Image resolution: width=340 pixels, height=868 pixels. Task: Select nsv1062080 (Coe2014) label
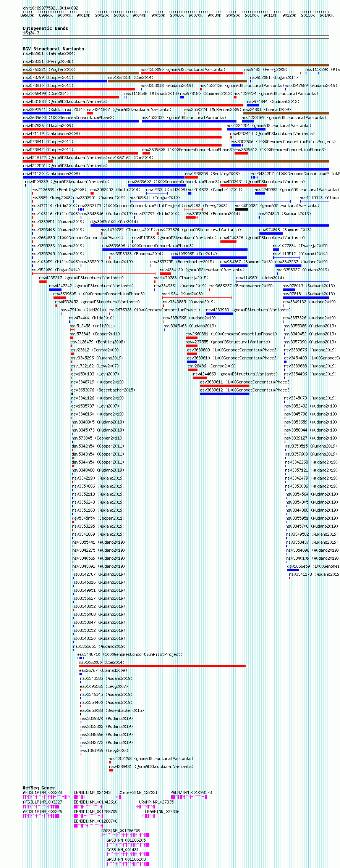[102, 662]
